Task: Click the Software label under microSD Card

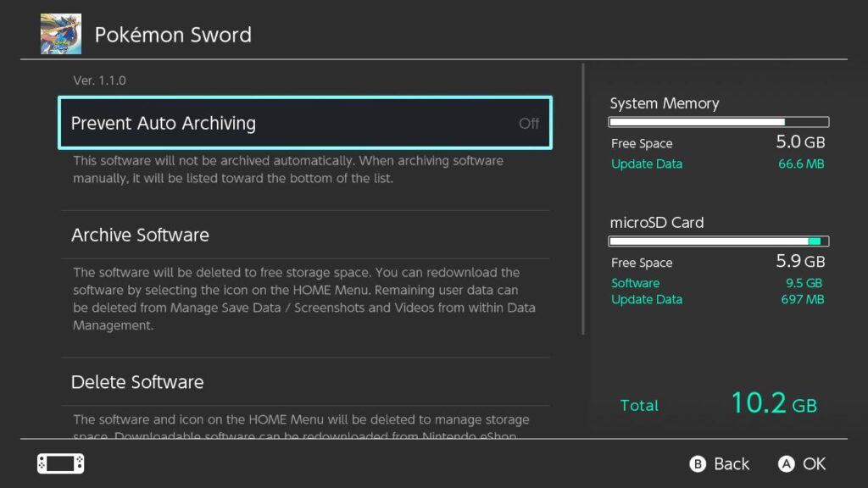Action: (x=636, y=283)
